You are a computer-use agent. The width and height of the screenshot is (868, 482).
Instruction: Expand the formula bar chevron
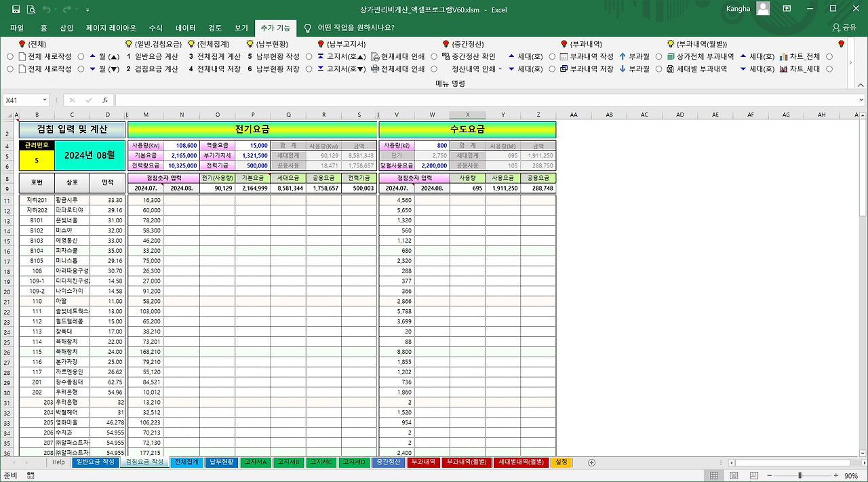[861, 100]
